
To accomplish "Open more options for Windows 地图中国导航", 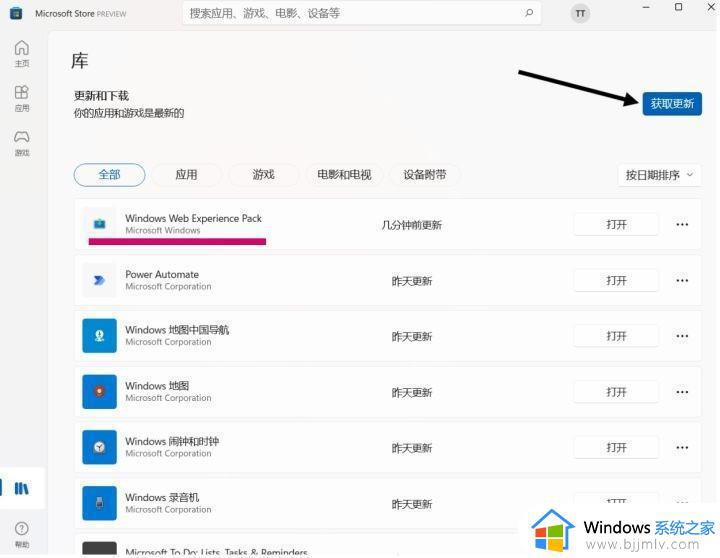I will [x=682, y=336].
